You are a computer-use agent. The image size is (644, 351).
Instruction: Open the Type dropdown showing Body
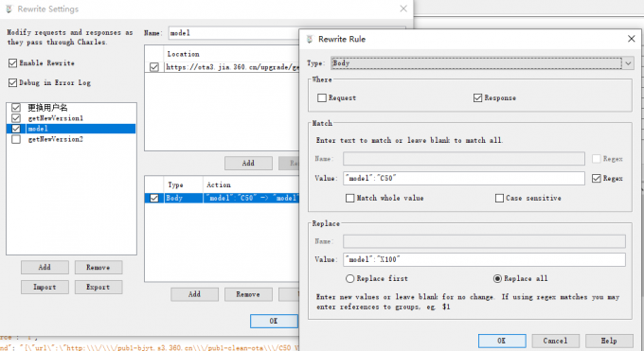(x=476, y=62)
